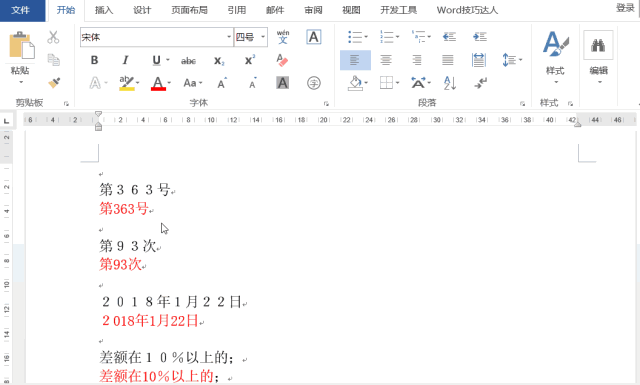Switch to the 设计 tab

tap(142, 10)
